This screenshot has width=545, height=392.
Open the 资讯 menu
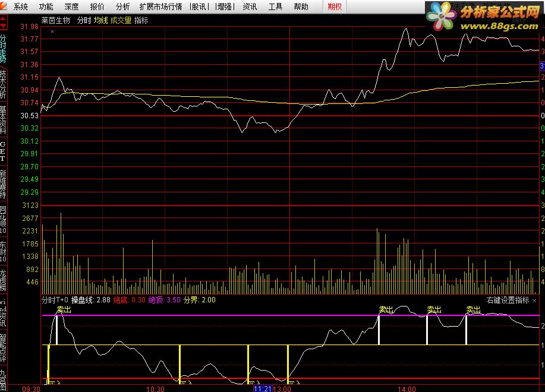tap(250, 7)
